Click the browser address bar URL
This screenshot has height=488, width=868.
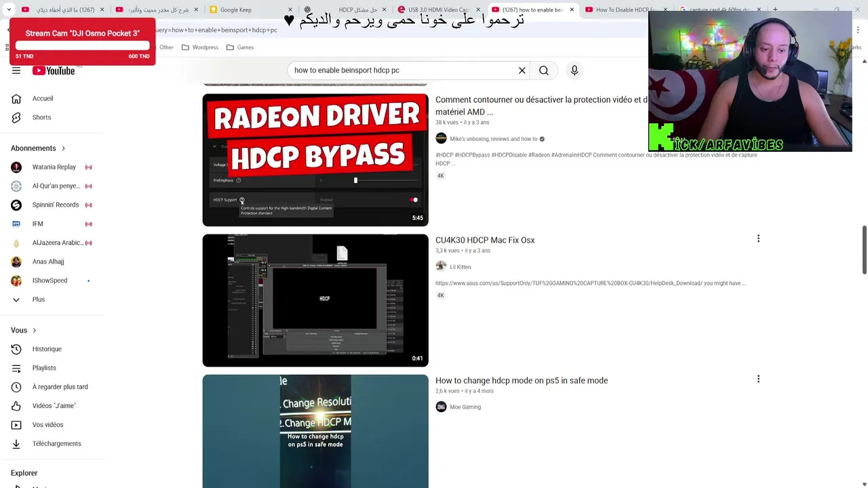[216, 30]
